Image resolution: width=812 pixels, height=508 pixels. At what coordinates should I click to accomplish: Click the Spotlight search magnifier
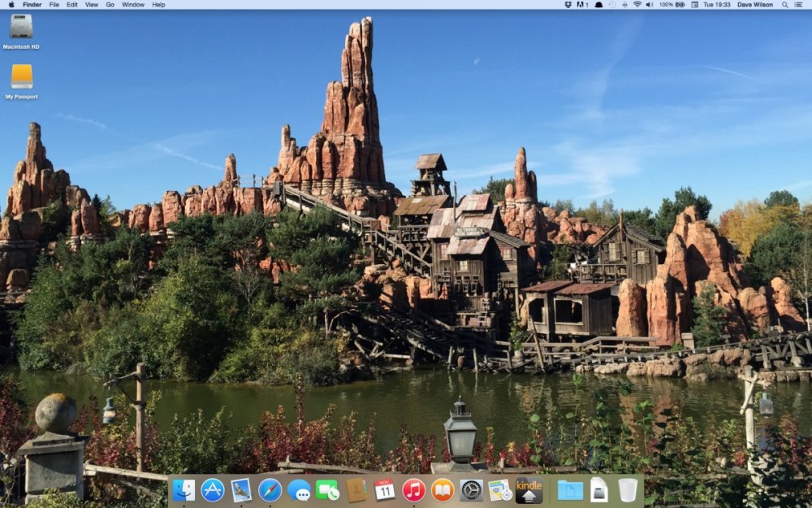(785, 5)
